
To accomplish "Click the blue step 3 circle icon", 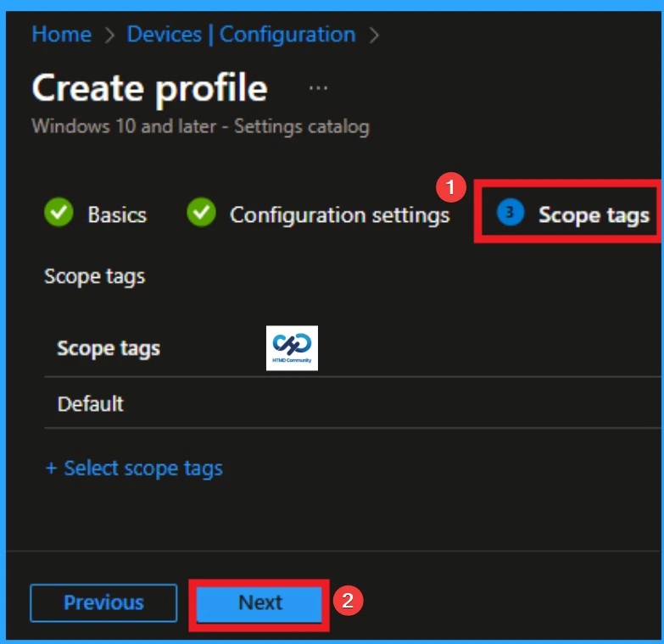I will [511, 212].
